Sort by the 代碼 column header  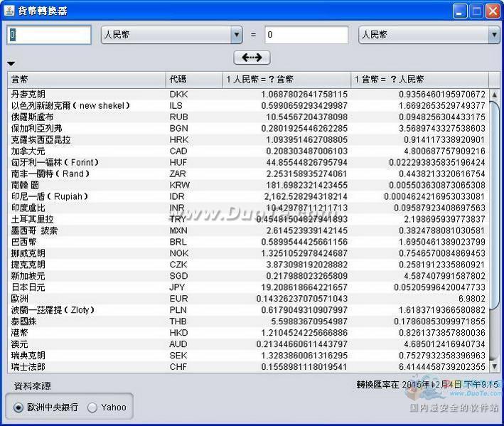click(193, 80)
